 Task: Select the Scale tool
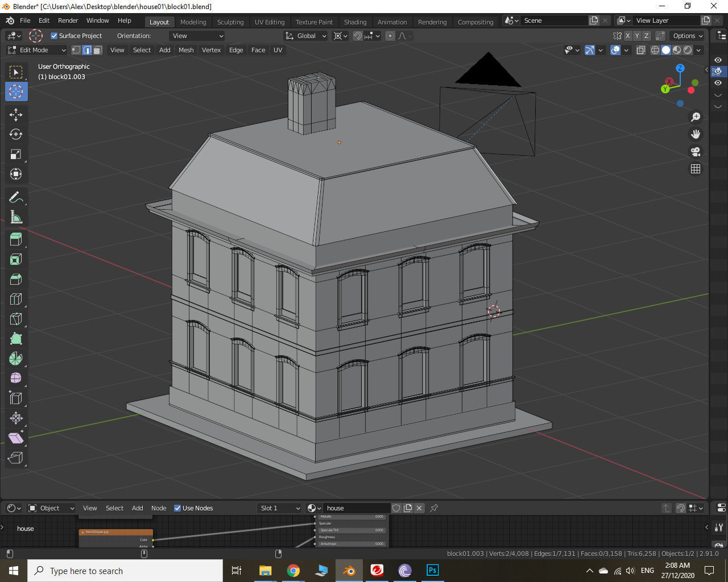click(x=16, y=154)
